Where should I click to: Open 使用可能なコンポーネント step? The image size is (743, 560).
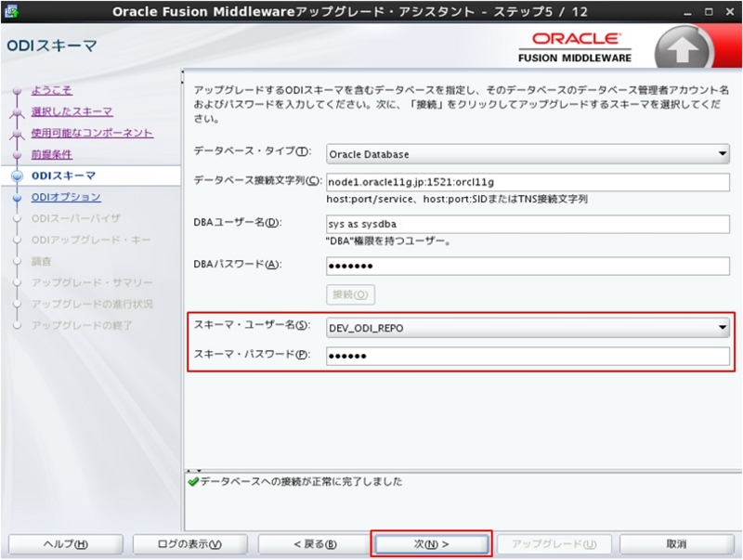point(92,133)
